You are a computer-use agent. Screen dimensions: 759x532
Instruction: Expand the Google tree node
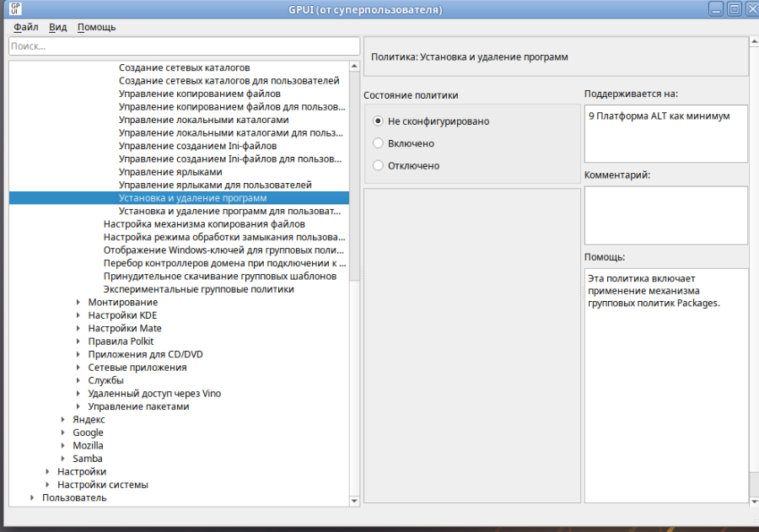(x=63, y=433)
